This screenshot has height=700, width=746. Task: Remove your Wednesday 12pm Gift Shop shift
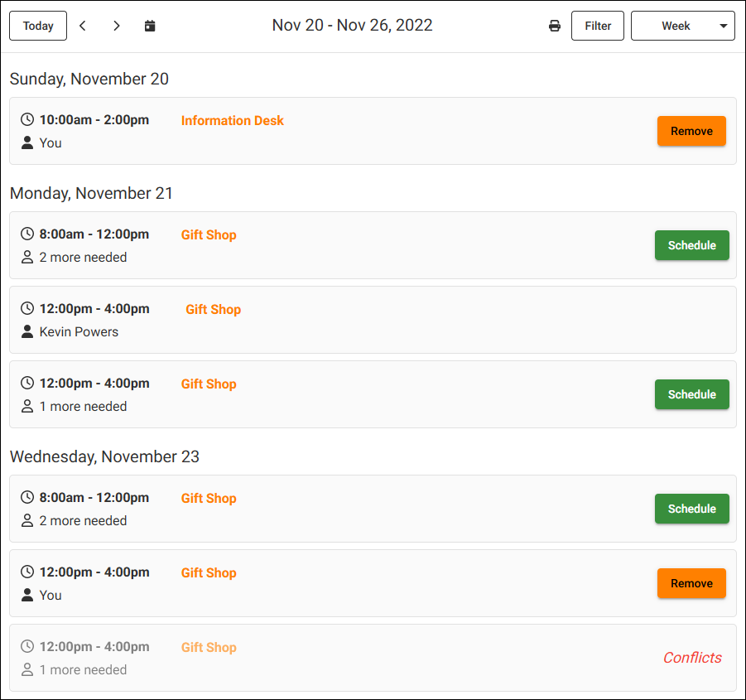[x=691, y=583]
